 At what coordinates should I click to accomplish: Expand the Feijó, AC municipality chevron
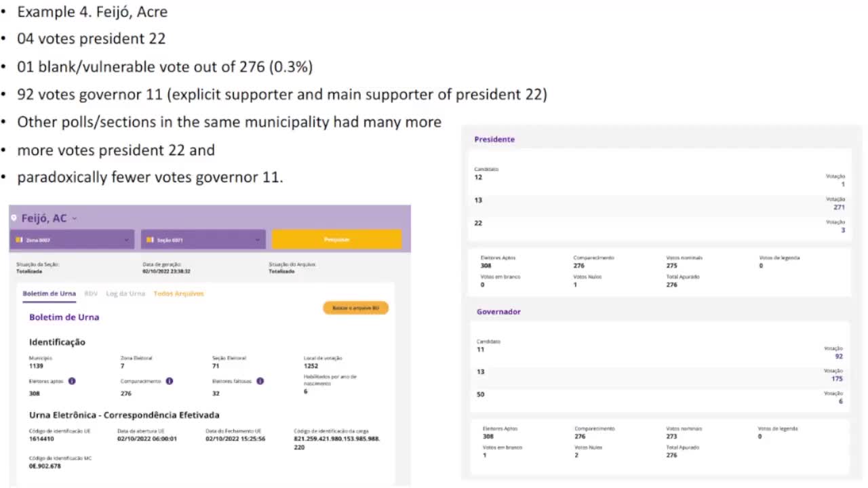pos(75,218)
